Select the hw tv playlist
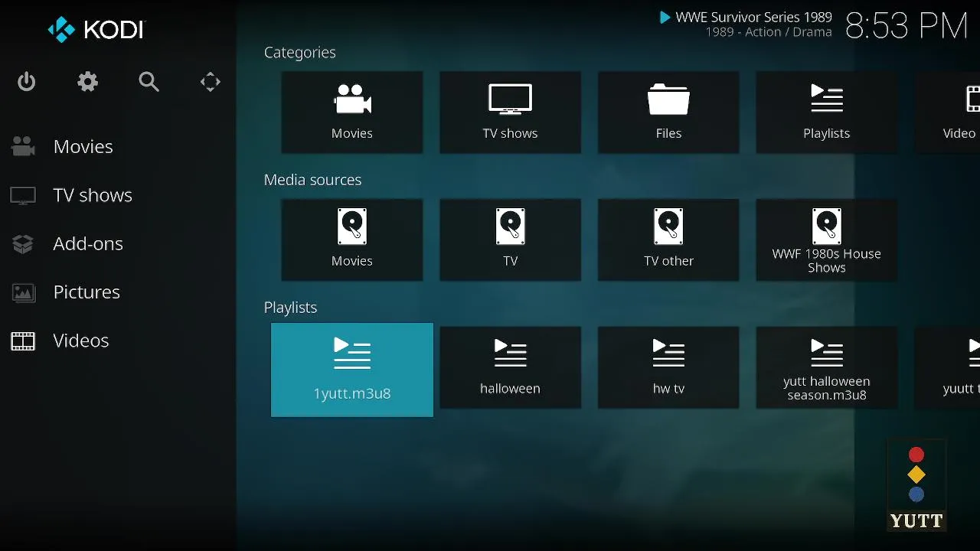The image size is (980, 551). click(668, 368)
